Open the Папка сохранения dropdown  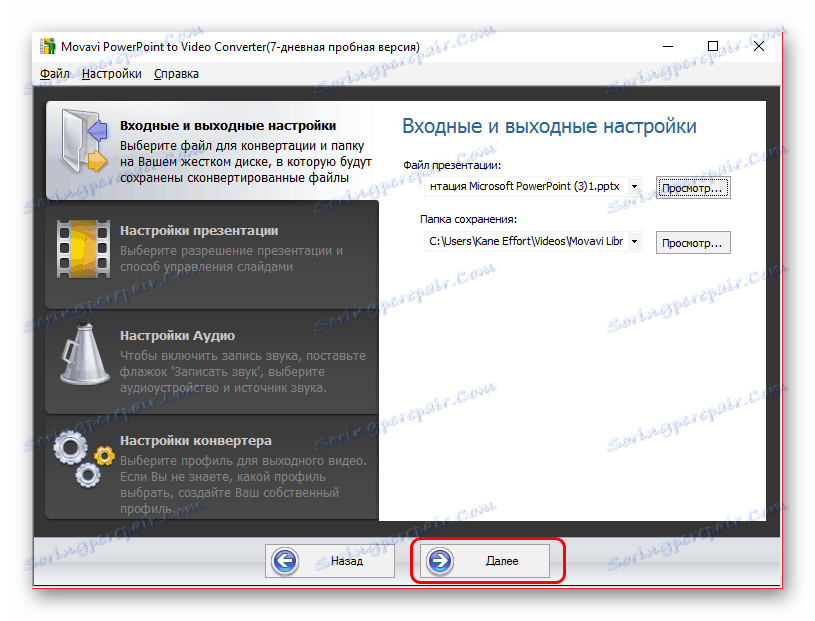tap(634, 241)
